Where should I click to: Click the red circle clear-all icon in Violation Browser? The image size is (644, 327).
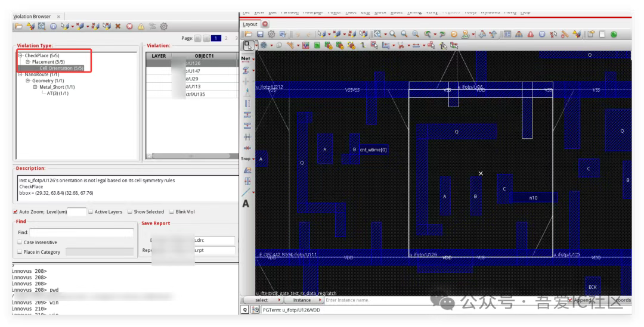pos(129,26)
